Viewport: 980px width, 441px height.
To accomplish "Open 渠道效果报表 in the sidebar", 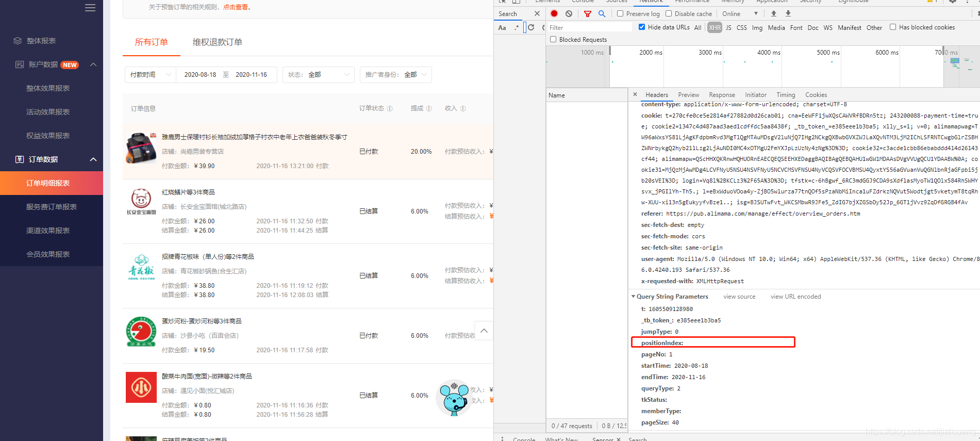I will 48,231.
